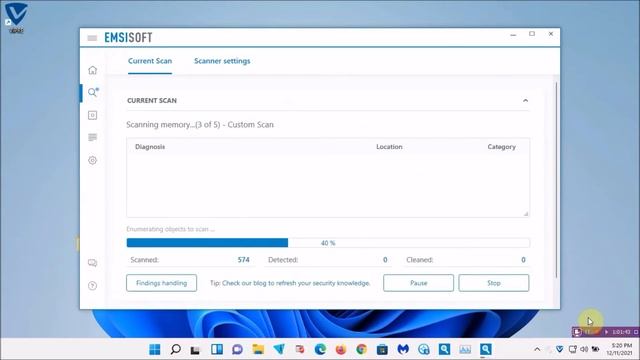Switch to the Current Scan tab
This screenshot has height=360, width=640.
pyautogui.click(x=150, y=61)
